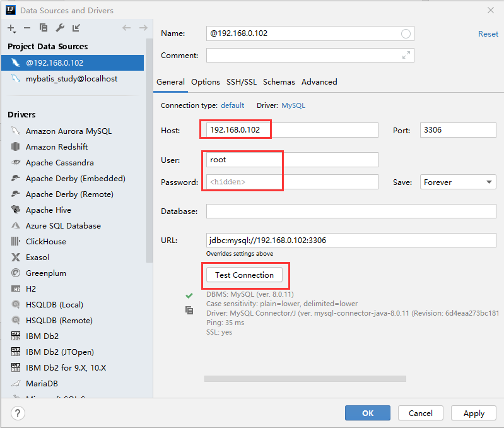
Task: Expand the Comment field editor
Action: coord(406,56)
